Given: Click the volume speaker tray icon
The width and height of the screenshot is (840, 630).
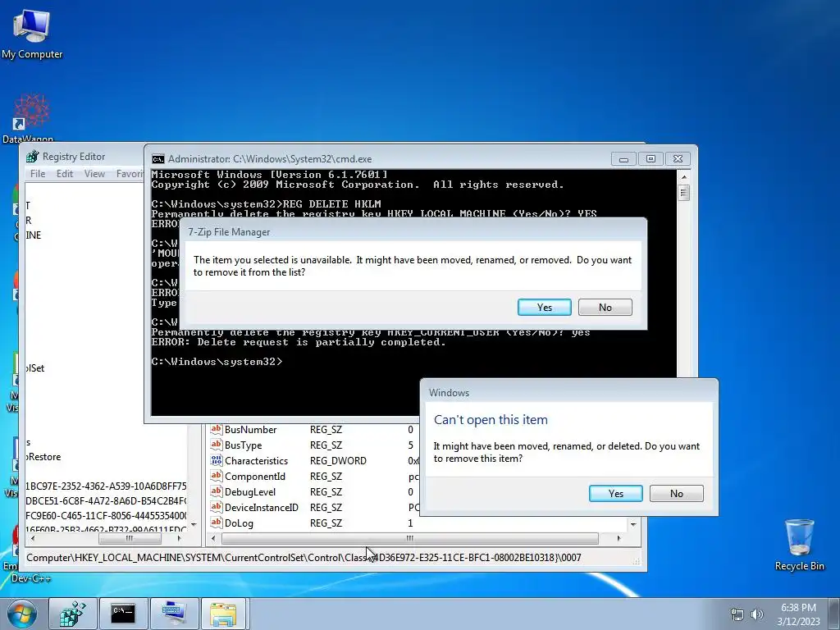Looking at the screenshot, I should pos(757,614).
